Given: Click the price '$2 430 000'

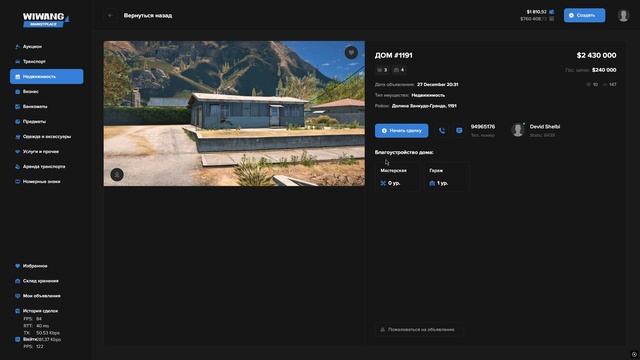Looking at the screenshot, I should (596, 55).
